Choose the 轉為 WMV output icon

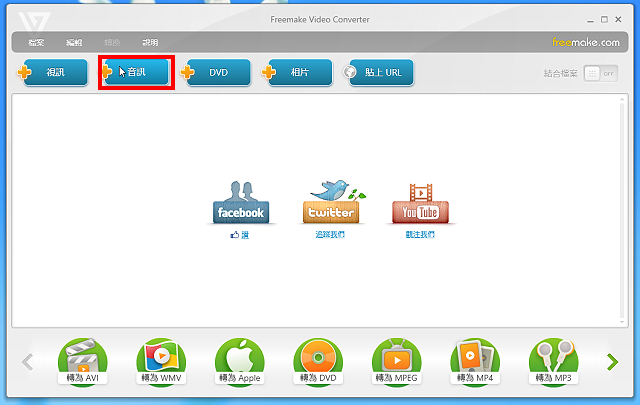pyautogui.click(x=161, y=361)
